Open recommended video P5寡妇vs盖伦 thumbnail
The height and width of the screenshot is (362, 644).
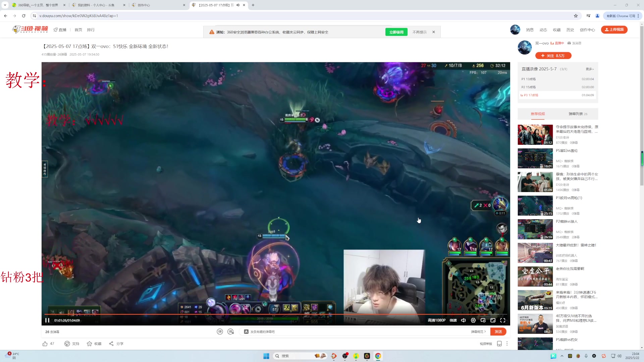(535, 158)
